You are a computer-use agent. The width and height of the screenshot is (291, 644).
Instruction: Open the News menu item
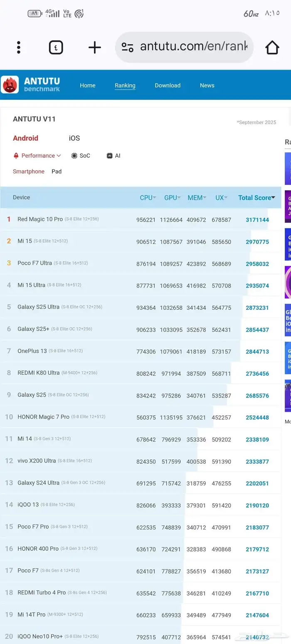[207, 85]
